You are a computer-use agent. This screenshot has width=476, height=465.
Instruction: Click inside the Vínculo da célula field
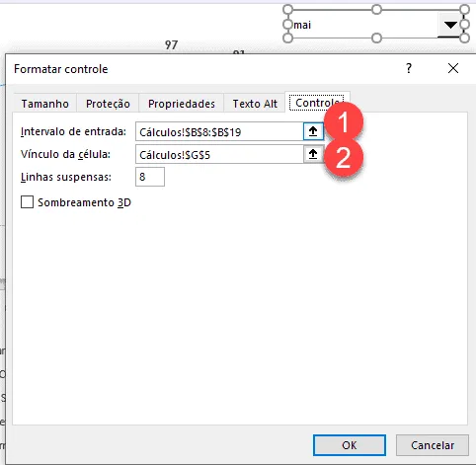click(219, 154)
